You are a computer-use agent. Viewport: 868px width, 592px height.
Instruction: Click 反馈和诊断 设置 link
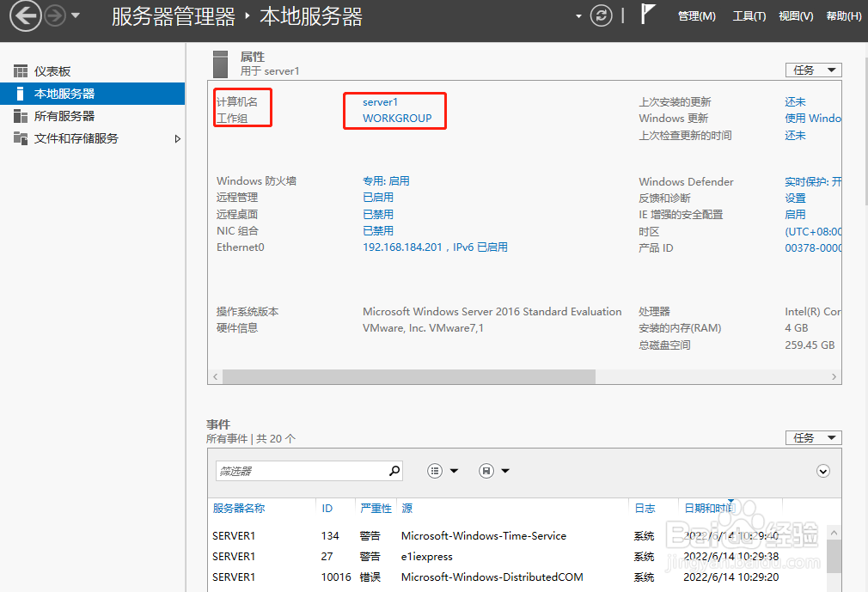click(795, 198)
